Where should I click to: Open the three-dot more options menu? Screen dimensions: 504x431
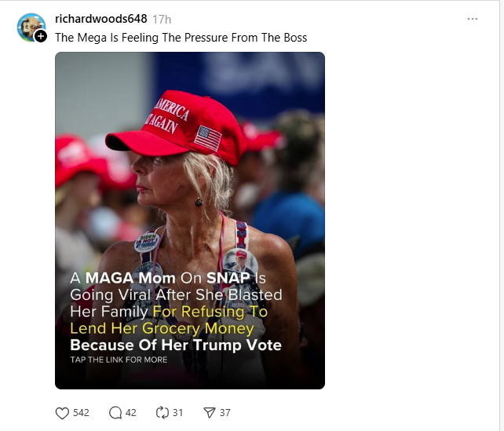coord(472,19)
